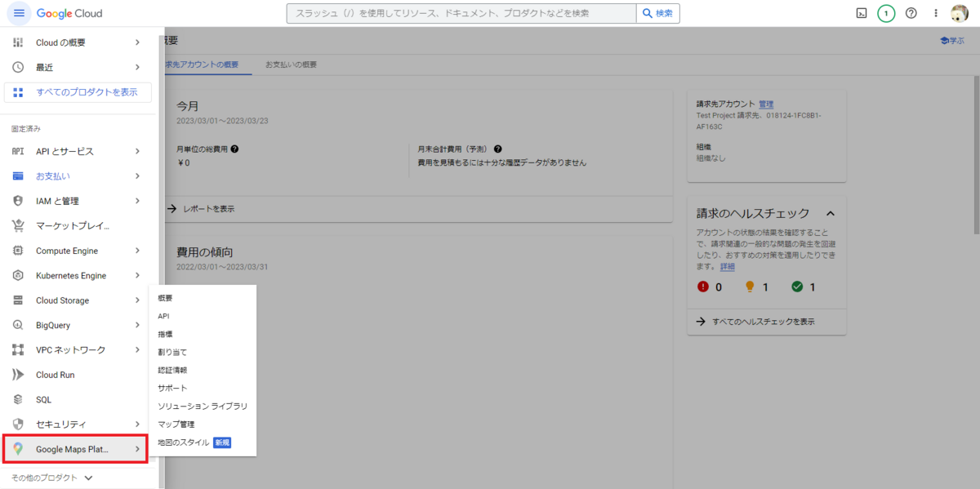Click すべてのプロダクトを表示 button

pos(78,92)
